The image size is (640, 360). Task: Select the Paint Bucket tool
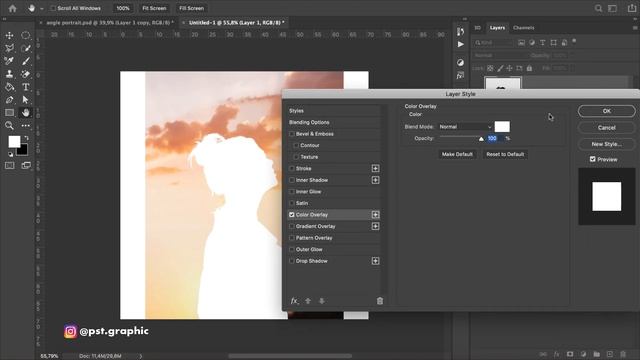(x=9, y=87)
